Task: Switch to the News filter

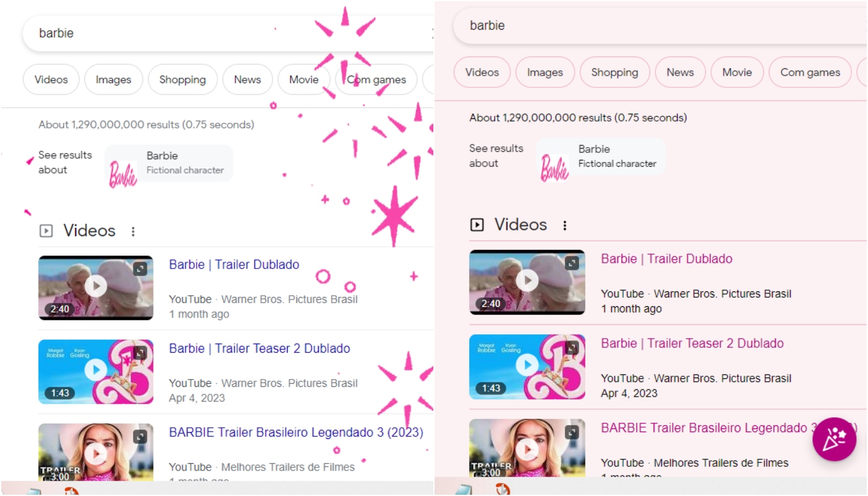Action: 247,79
